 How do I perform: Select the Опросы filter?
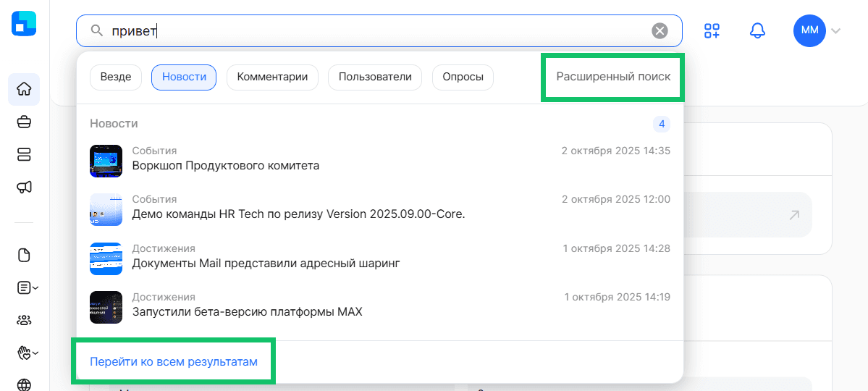tap(463, 77)
